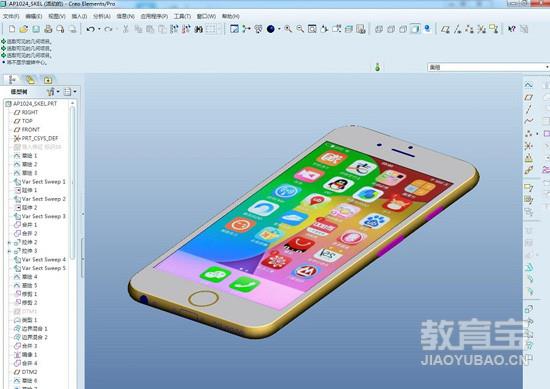
Task: Click sketch tool icon in right toolbar
Action: [529, 85]
